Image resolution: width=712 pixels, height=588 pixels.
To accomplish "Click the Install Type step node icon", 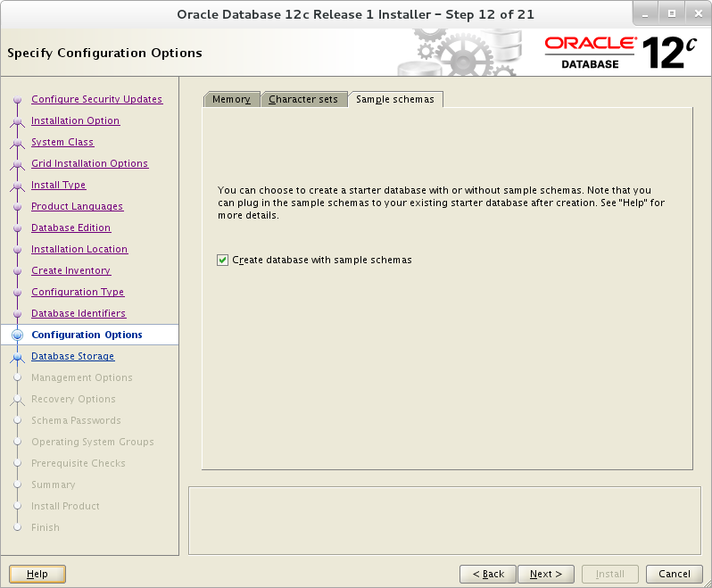I will click(17, 186).
